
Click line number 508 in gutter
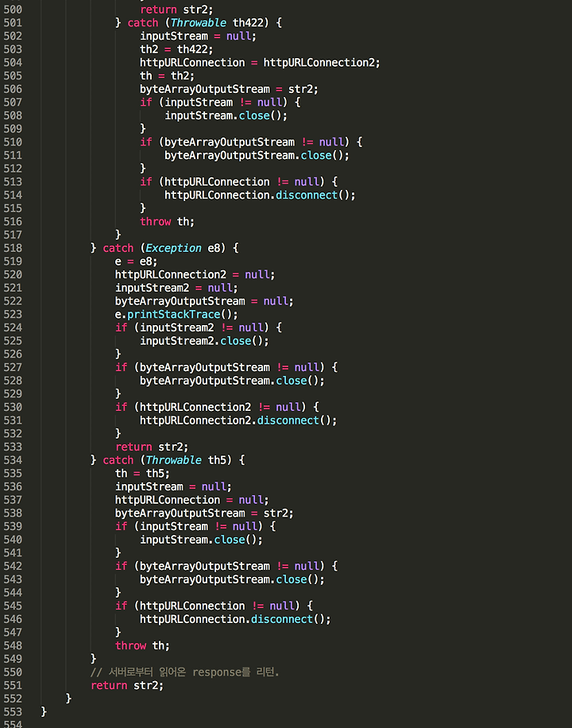pyautogui.click(x=13, y=115)
